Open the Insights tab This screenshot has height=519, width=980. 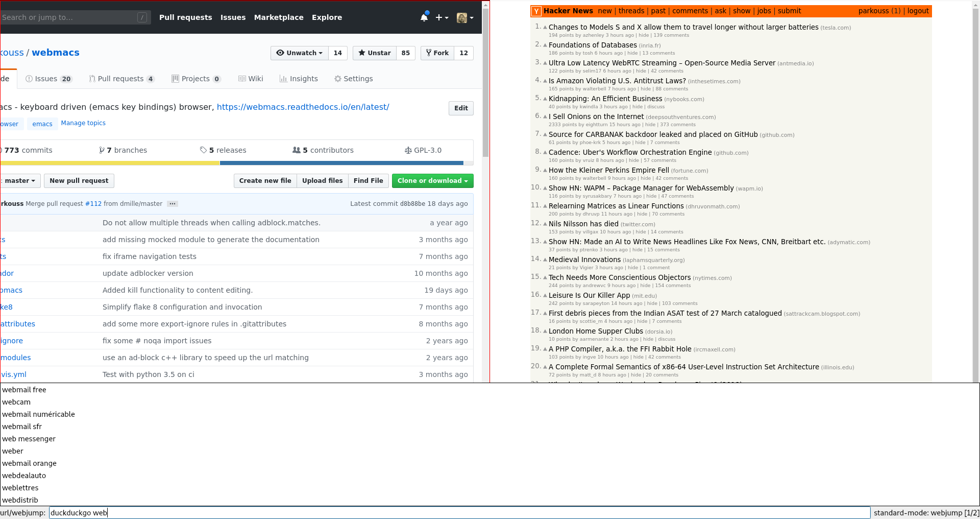point(299,79)
